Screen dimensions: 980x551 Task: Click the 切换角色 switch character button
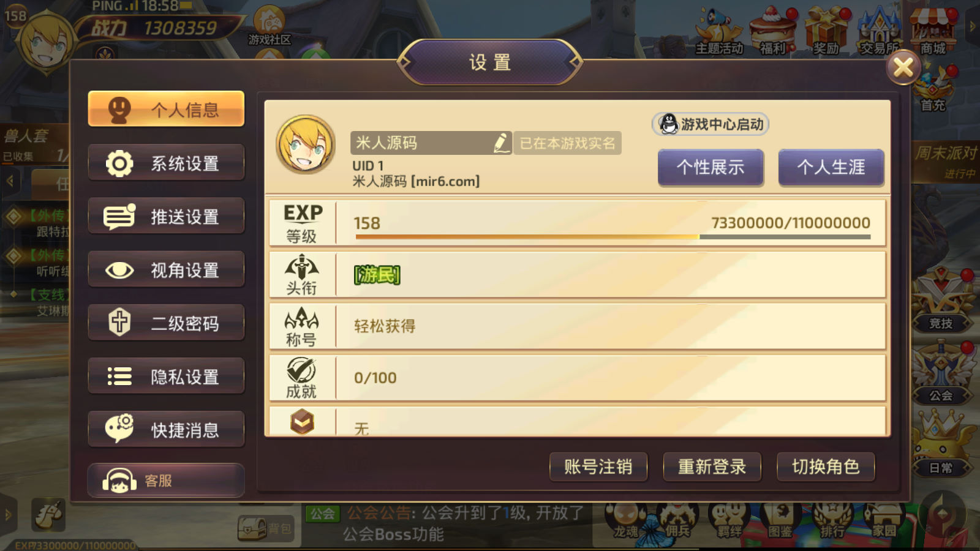(825, 467)
